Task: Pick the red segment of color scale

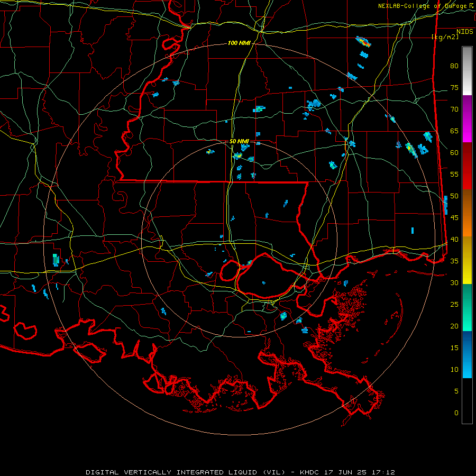Action: (x=467, y=166)
